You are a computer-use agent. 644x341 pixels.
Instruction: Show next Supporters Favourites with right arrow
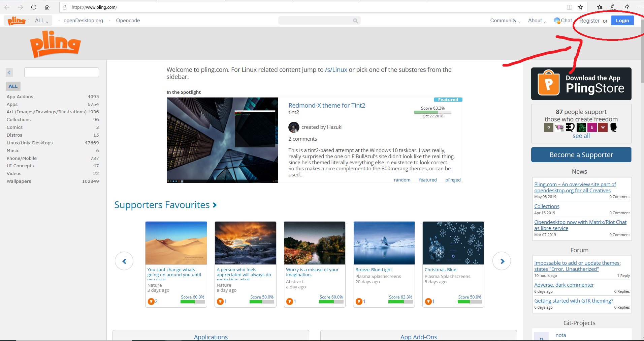coord(502,261)
